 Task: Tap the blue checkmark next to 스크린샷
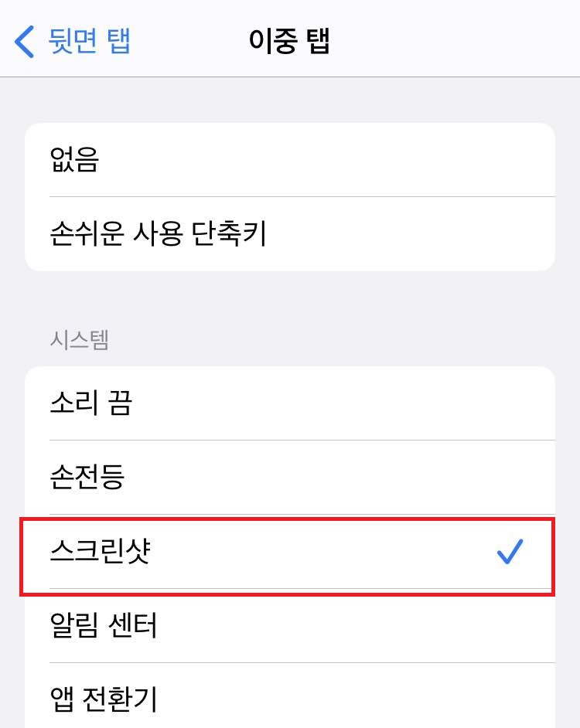click(510, 552)
